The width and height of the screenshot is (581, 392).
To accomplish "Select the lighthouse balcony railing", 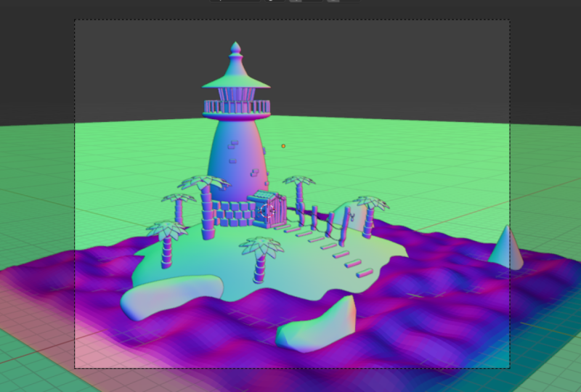I will (x=237, y=107).
